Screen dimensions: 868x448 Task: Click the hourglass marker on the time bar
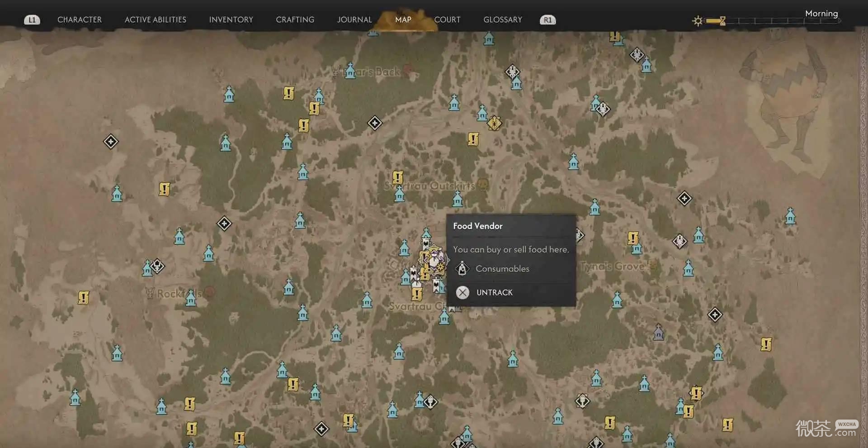click(x=722, y=21)
